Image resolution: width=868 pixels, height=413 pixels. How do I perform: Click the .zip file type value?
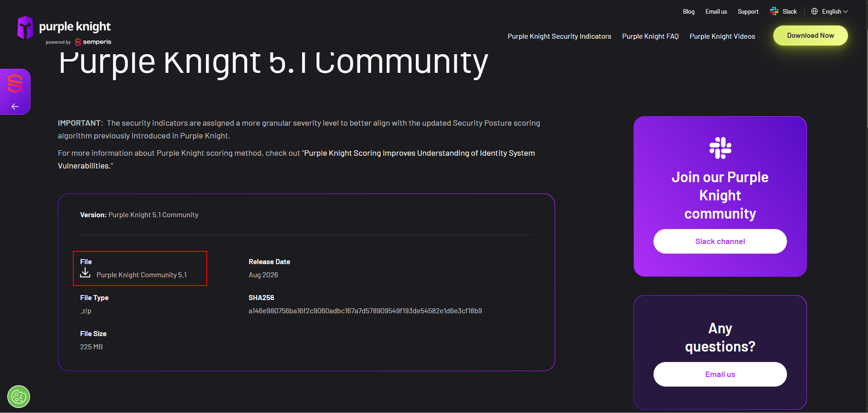tap(86, 311)
